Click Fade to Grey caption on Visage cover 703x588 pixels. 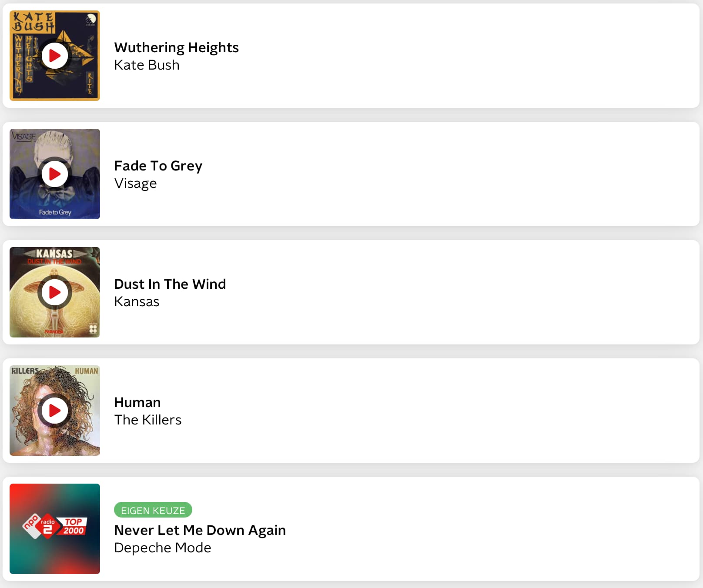[x=55, y=212]
